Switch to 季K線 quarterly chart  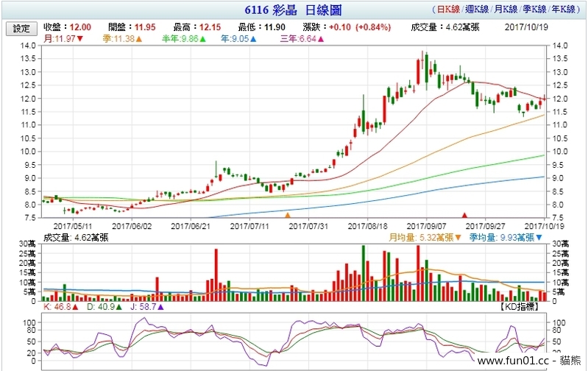coord(534,10)
